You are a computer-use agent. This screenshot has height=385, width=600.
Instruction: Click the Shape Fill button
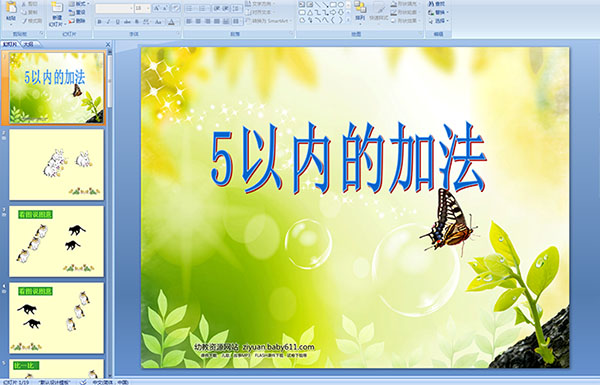(x=406, y=4)
